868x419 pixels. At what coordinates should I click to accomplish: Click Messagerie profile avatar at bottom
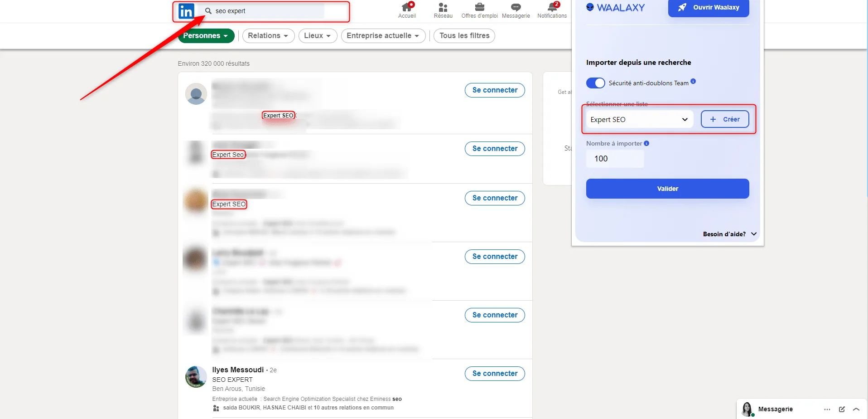tap(747, 409)
